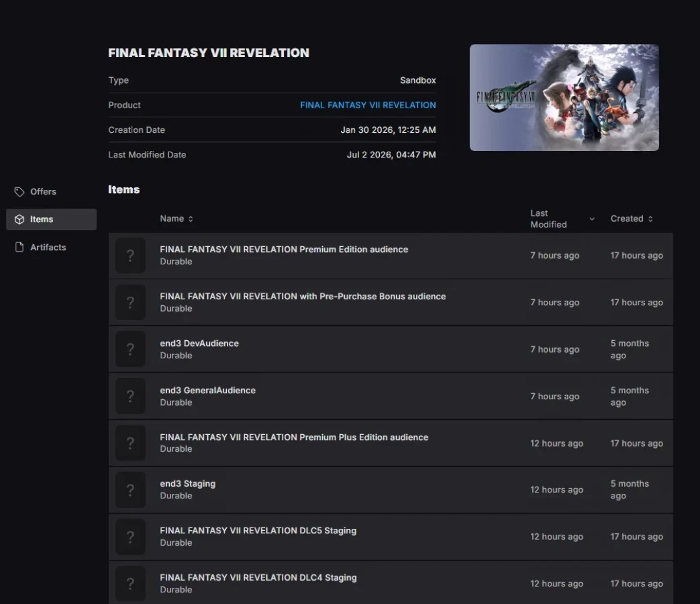This screenshot has width=700, height=604.
Task: Click Durable label under end3 Staging
Action: point(176,496)
